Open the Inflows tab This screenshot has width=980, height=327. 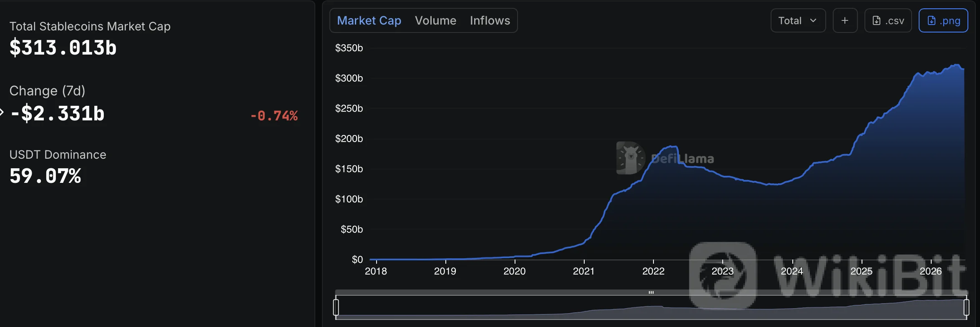point(490,20)
